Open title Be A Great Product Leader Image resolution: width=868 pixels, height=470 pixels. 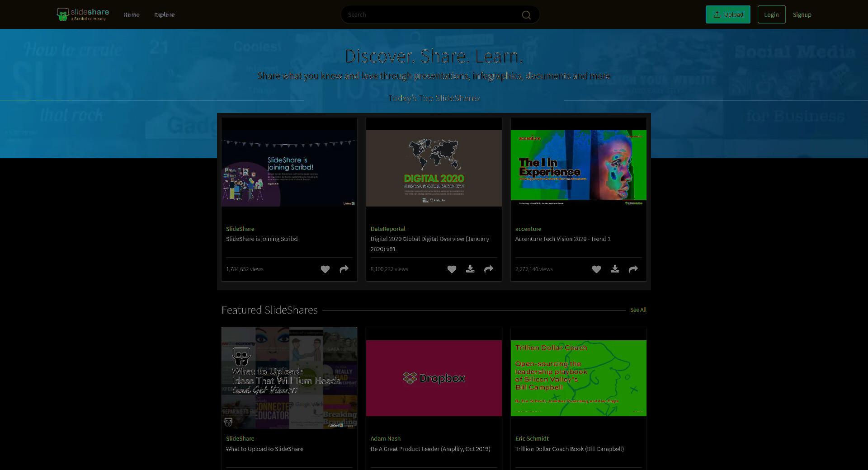(430, 449)
